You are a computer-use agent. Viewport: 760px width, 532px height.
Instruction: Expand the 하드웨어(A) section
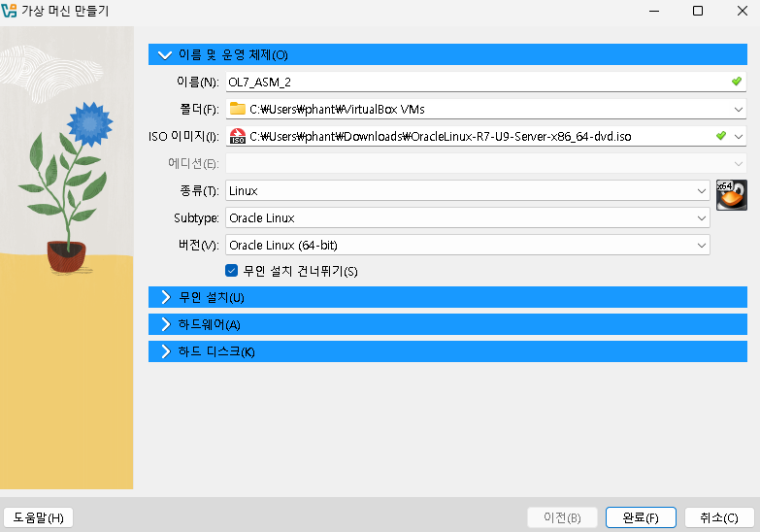click(x=447, y=324)
